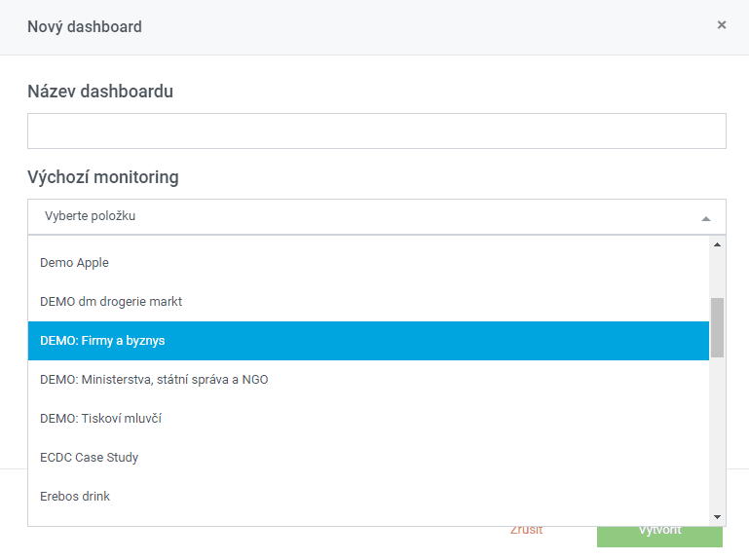Focus the Název dashboardu text field
The height and width of the screenshot is (560, 749).
coord(377,131)
